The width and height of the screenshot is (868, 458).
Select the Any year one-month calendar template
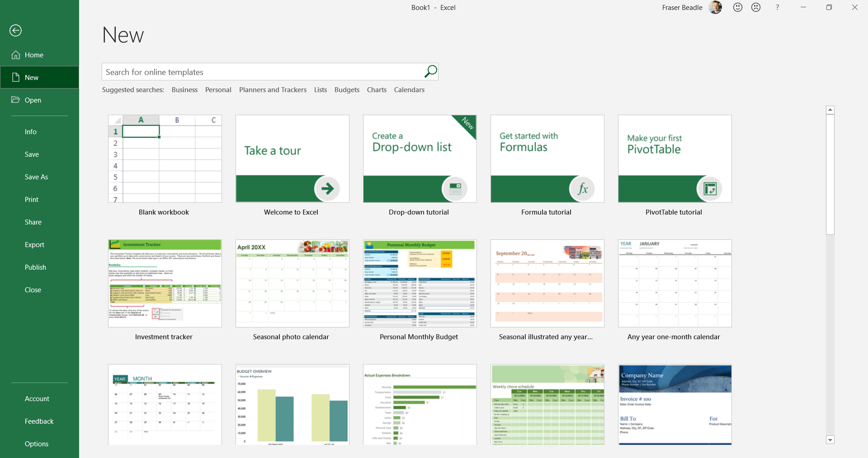[x=675, y=283]
